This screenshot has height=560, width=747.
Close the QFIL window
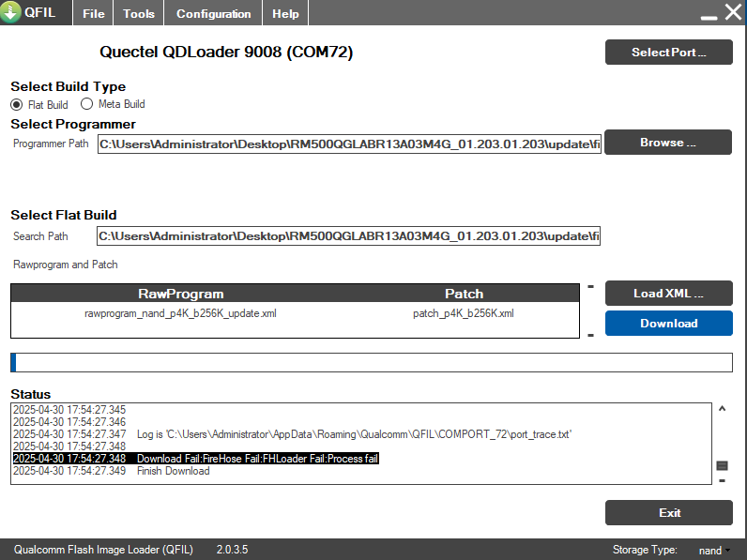tap(734, 12)
